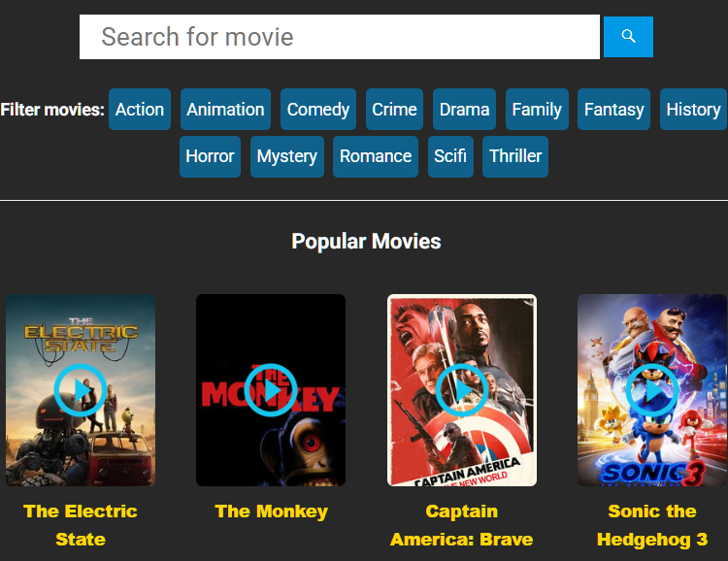Click the Fantasy filter
Screen dimensions: 728x561
[613, 110]
